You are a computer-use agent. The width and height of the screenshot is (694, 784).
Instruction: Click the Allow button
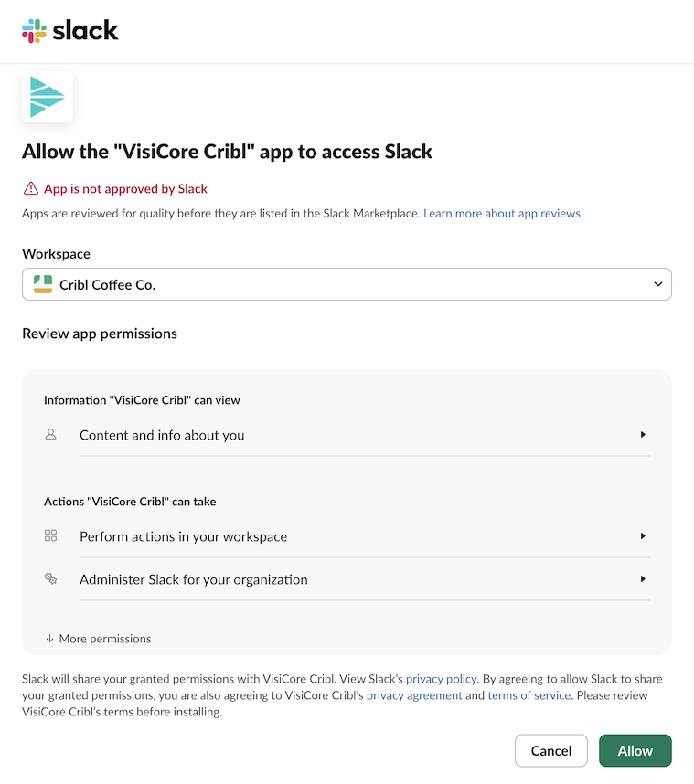[635, 750]
